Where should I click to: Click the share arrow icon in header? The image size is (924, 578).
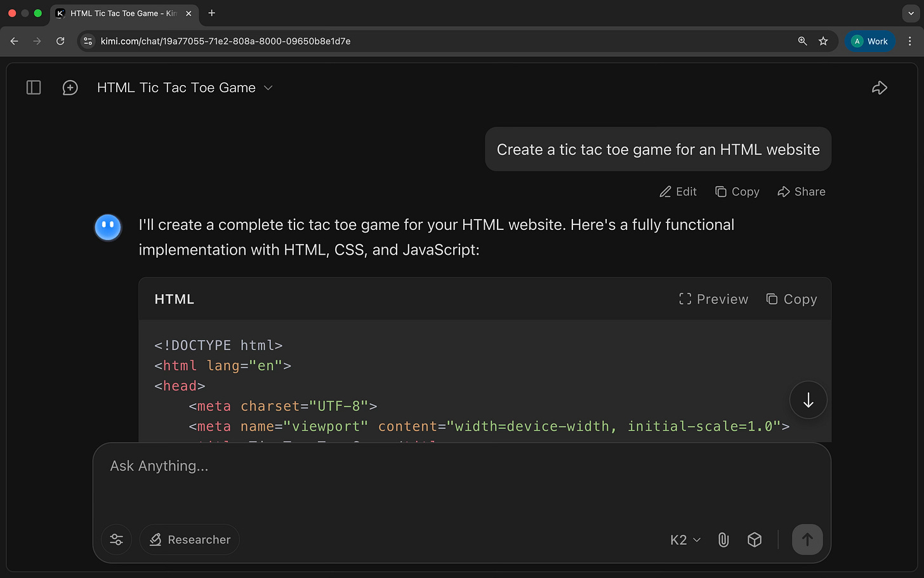click(880, 88)
